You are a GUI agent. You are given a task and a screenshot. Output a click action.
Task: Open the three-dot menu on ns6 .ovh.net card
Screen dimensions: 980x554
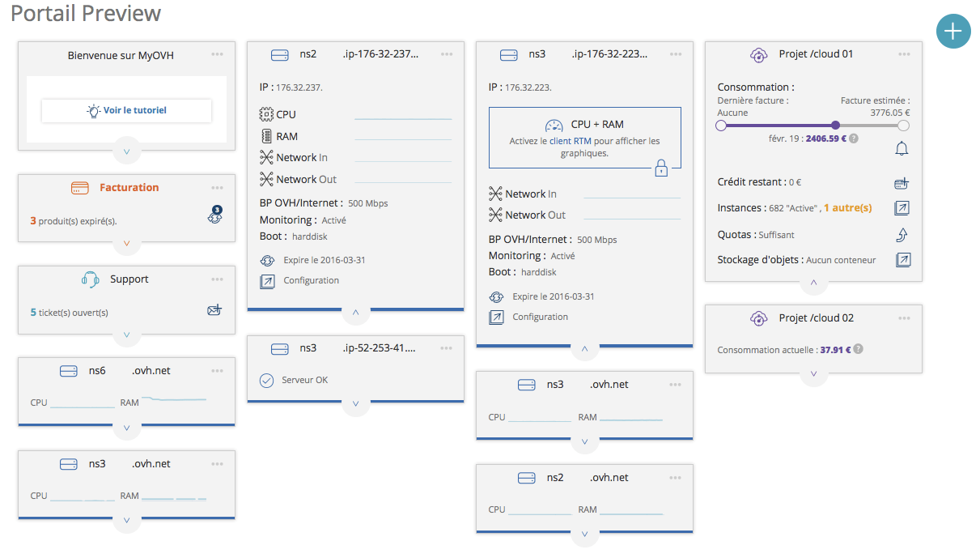[217, 371]
